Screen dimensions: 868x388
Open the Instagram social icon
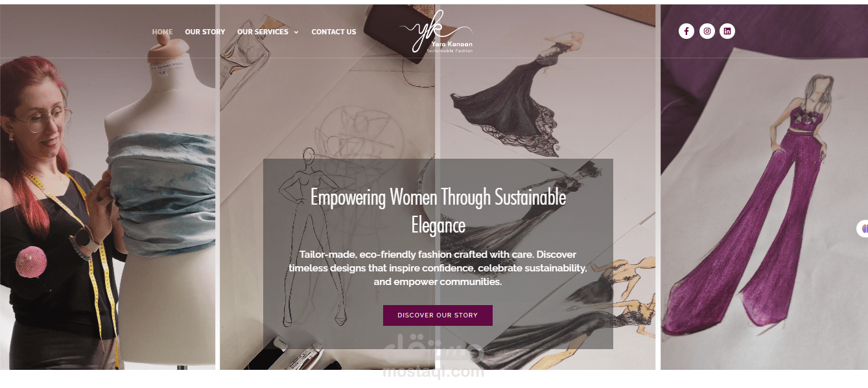point(707,31)
